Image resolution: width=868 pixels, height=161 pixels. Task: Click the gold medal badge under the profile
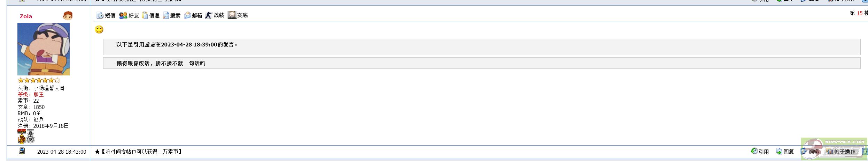22,137
